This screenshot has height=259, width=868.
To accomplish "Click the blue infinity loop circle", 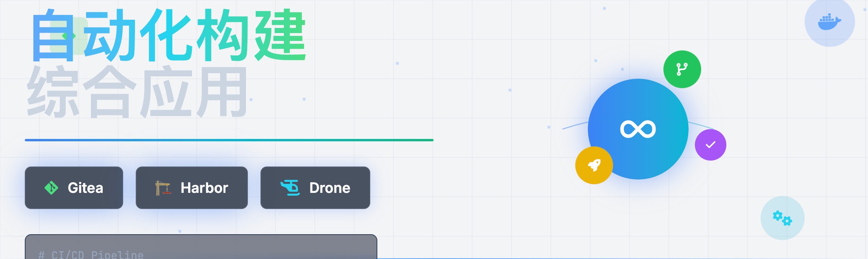I will click(638, 129).
